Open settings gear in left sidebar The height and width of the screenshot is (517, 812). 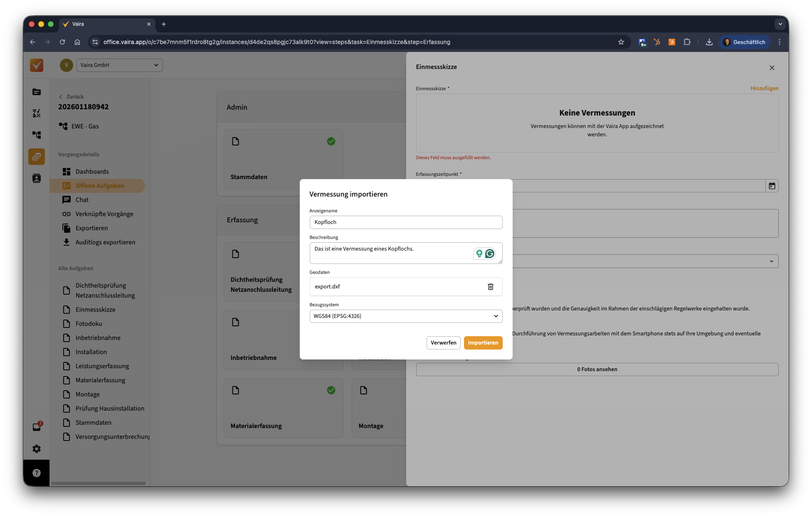click(37, 449)
